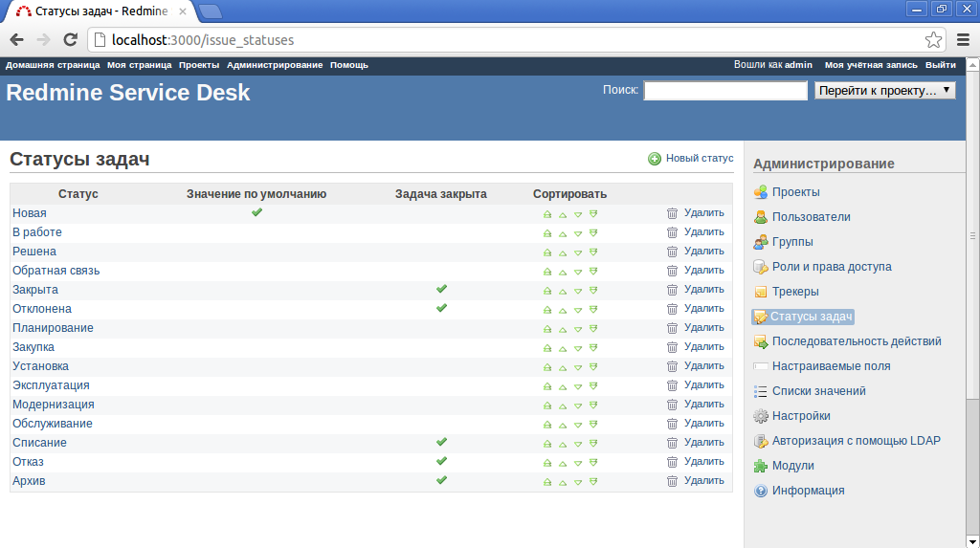Move 'Закупка' status to bottom
This screenshot has height=548, width=980.
point(593,347)
